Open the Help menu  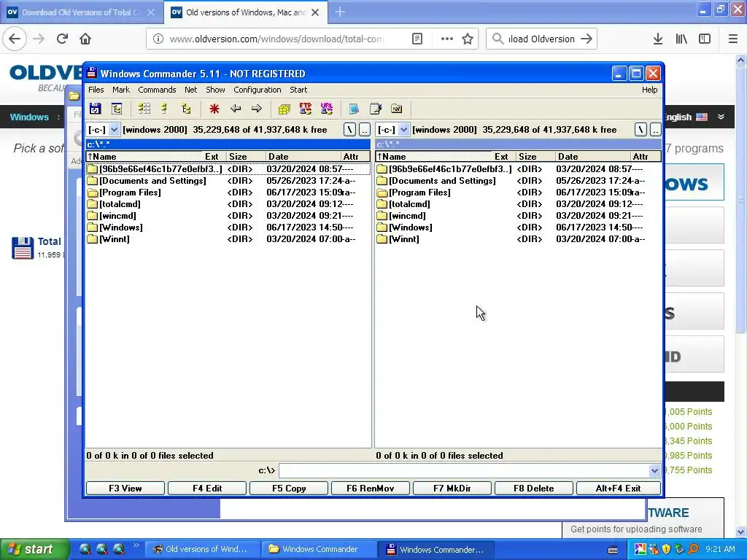(649, 90)
